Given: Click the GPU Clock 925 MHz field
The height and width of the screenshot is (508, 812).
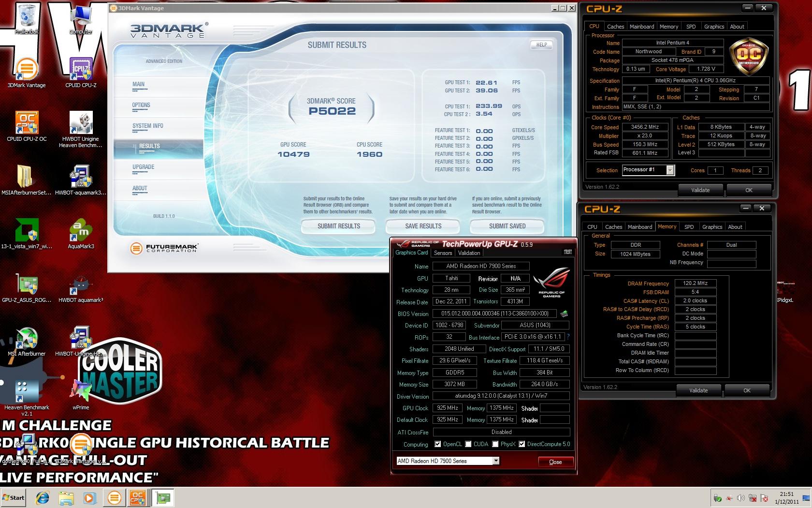Looking at the screenshot, I should point(448,408).
